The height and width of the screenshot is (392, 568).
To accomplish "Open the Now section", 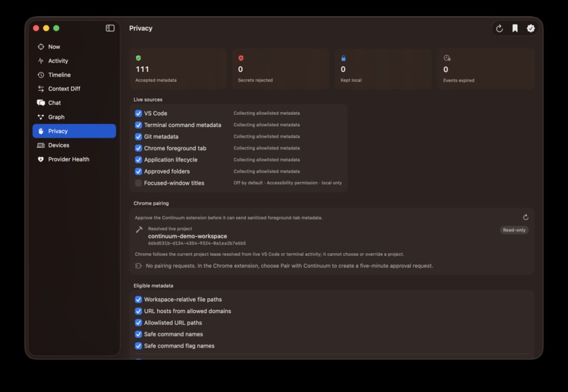I will pyautogui.click(x=74, y=47).
